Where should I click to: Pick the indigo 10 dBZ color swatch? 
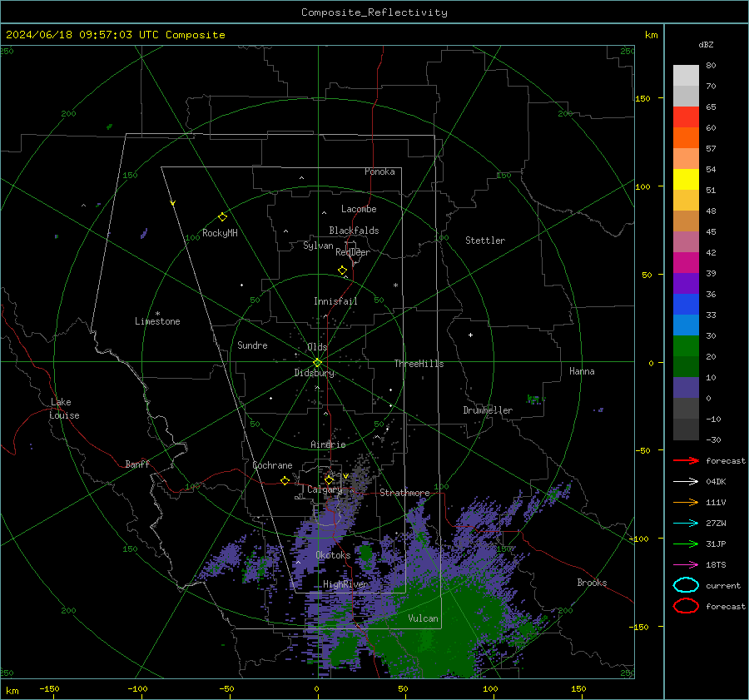point(686,387)
